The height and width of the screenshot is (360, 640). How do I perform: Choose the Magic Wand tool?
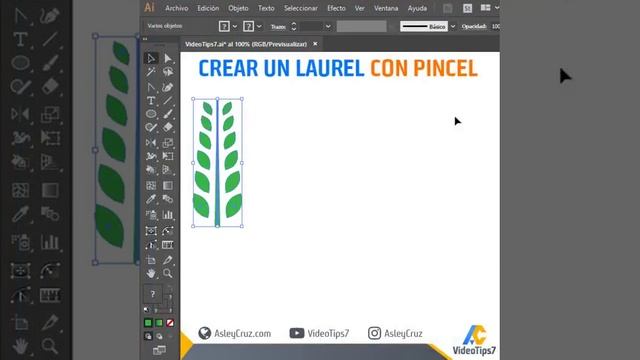151,72
